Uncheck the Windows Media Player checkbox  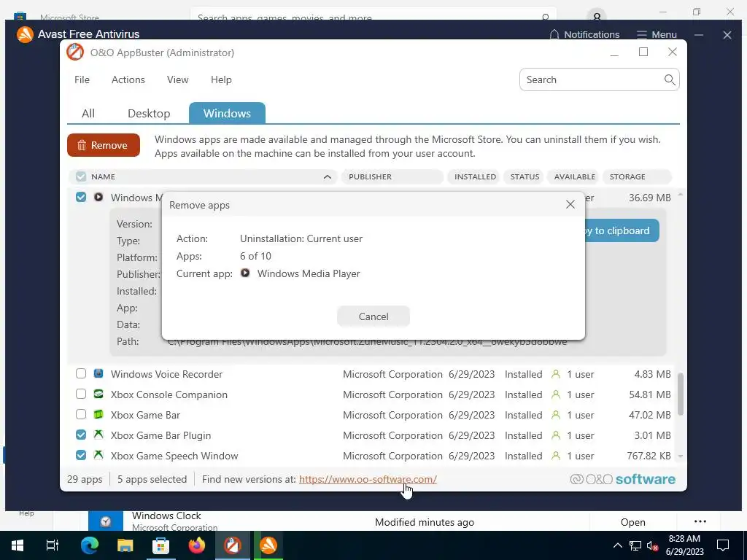81,197
